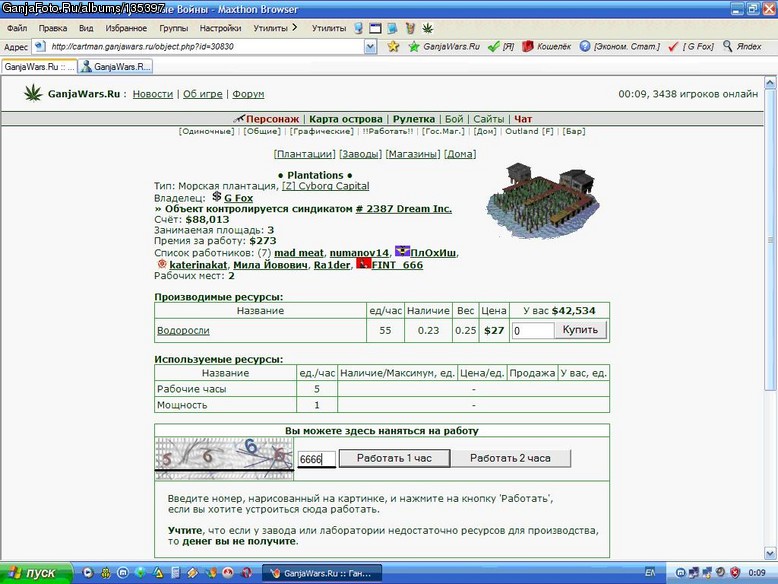Screen dimensions: 778x584
Task: Open the [Дома] link
Action: (460, 154)
